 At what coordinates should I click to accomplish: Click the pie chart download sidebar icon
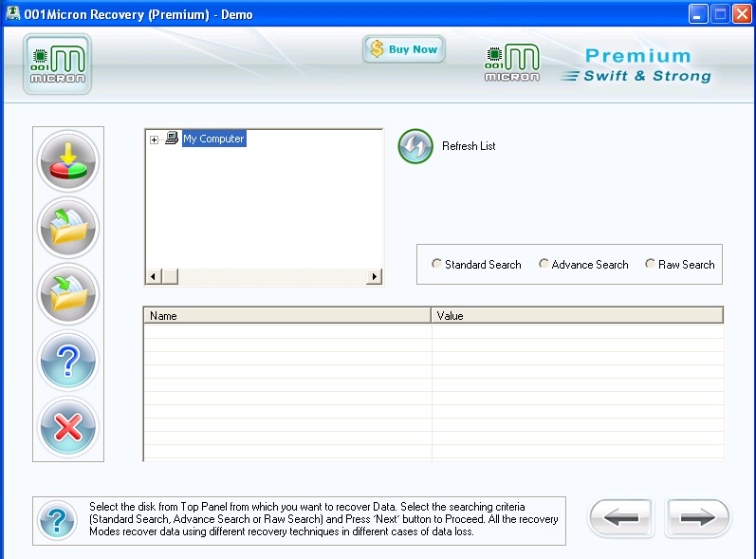pos(68,161)
